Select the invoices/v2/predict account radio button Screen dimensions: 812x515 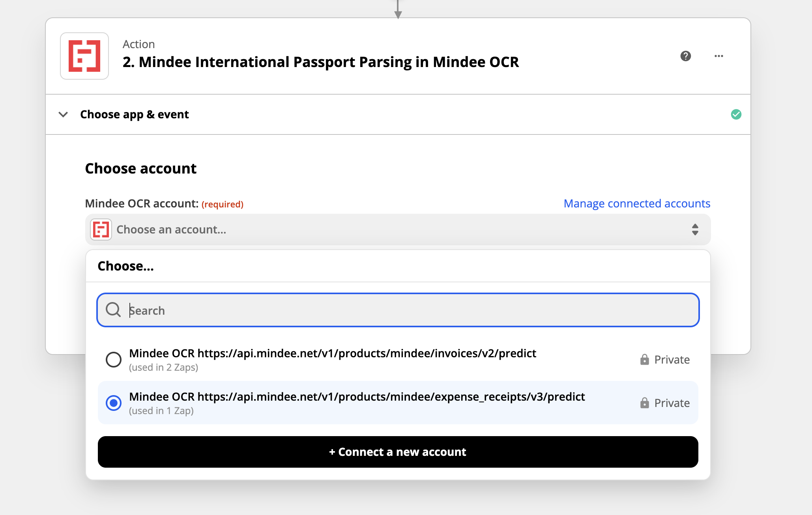114,359
